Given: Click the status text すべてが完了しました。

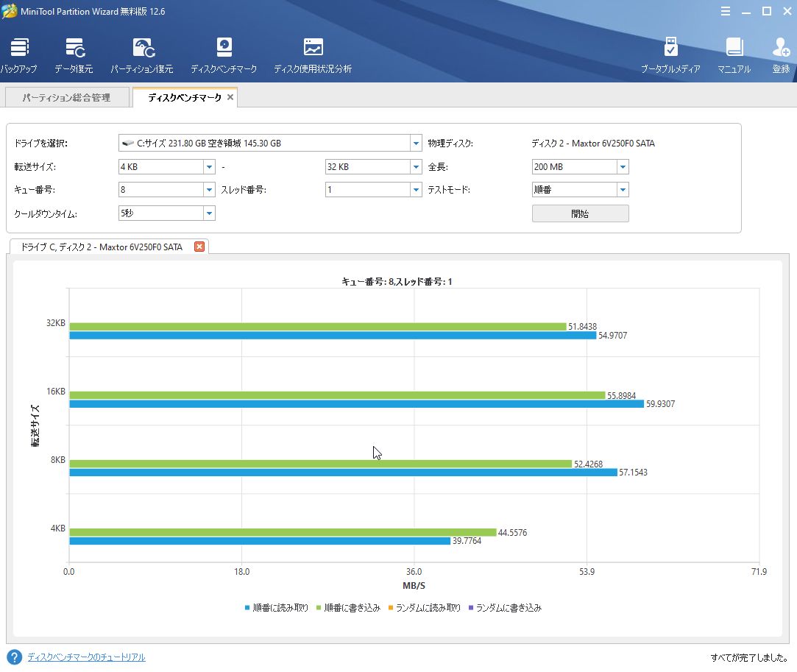Looking at the screenshot, I should (749, 657).
